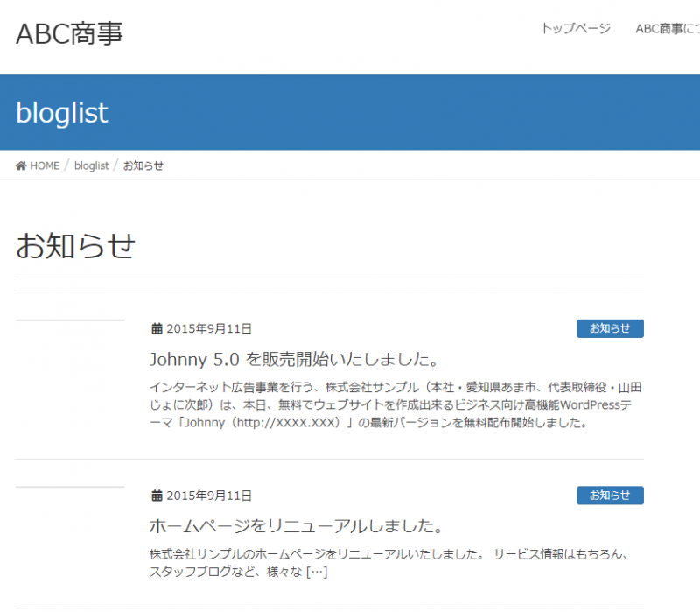Screen dimensions: 700x612
Task: Click the large お知らせ page heading
Action: (75, 246)
